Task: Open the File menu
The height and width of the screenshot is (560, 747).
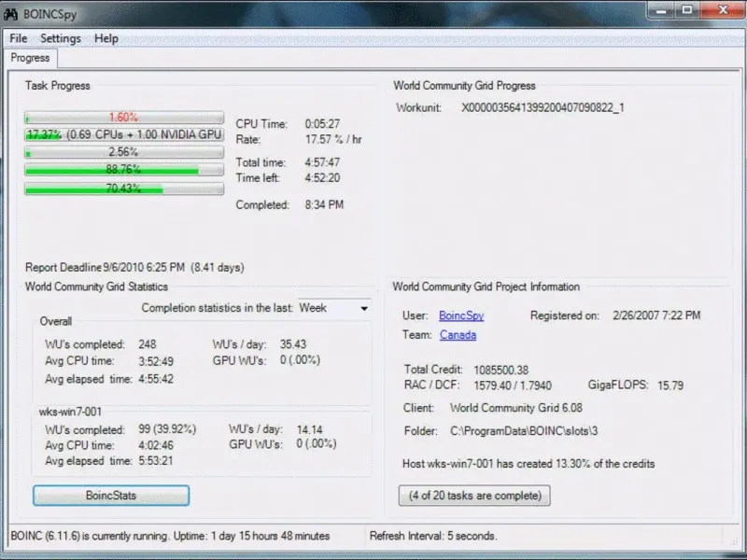Action: click(x=19, y=38)
